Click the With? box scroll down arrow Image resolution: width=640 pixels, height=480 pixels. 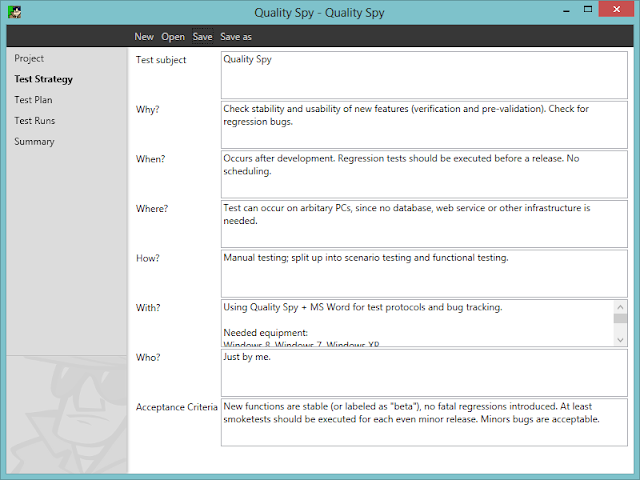click(620, 340)
